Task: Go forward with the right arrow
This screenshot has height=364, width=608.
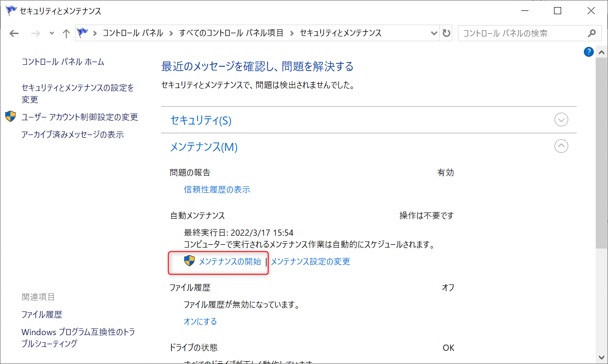Action: click(35, 33)
